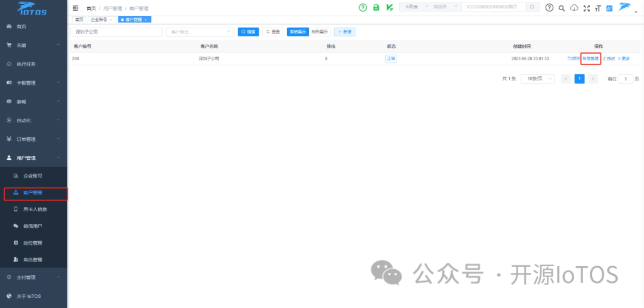
Task: Click the black question mark help icon
Action: click(x=549, y=7)
